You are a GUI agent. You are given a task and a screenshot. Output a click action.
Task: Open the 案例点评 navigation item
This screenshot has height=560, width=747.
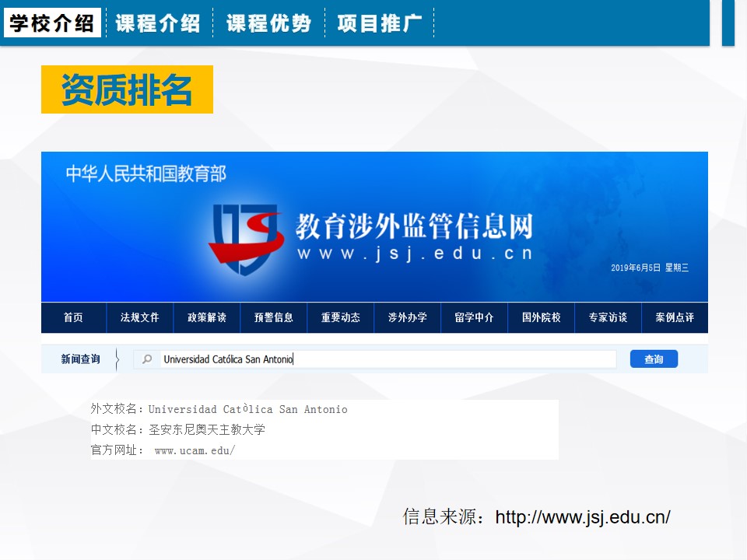(675, 317)
